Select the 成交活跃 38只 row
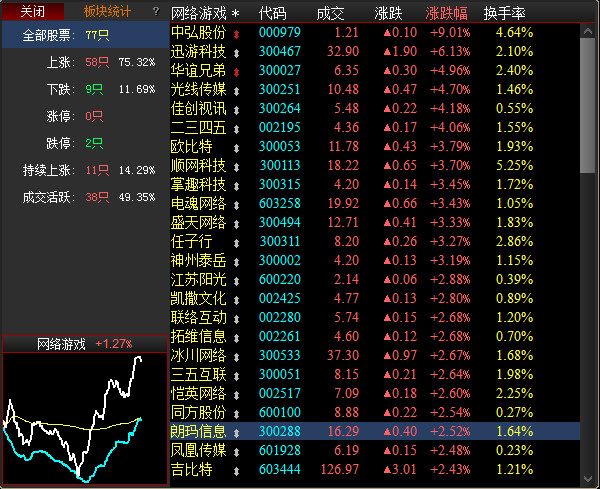 [82, 197]
